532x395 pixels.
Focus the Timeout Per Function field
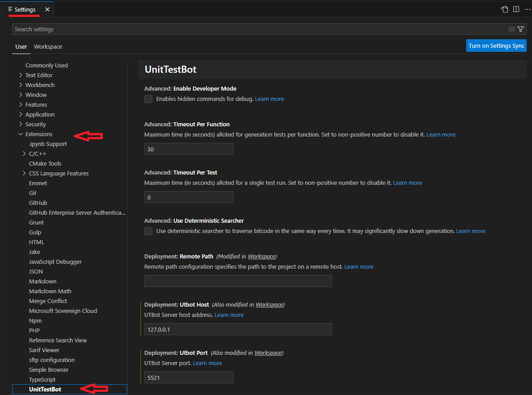point(189,150)
